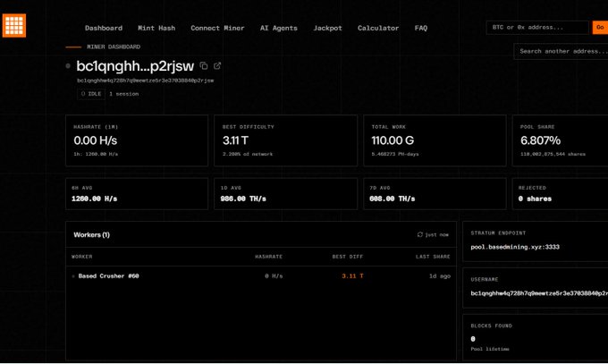The width and height of the screenshot is (608, 364).
Task: Click the 6H AVG 1260.00 H/s card
Action: tap(137, 194)
